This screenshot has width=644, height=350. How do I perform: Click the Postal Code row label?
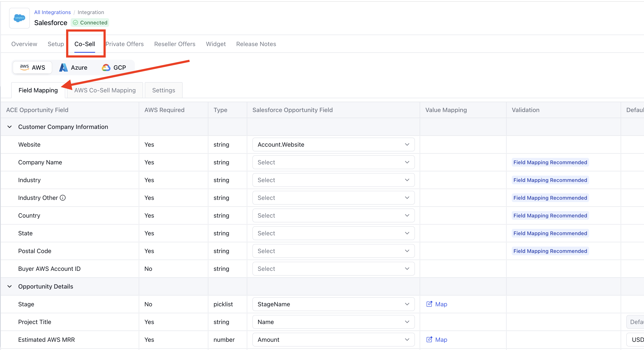35,251
